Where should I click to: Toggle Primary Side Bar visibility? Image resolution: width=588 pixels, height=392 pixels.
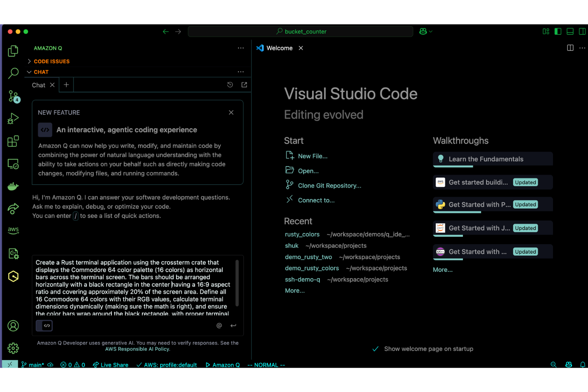point(558,31)
